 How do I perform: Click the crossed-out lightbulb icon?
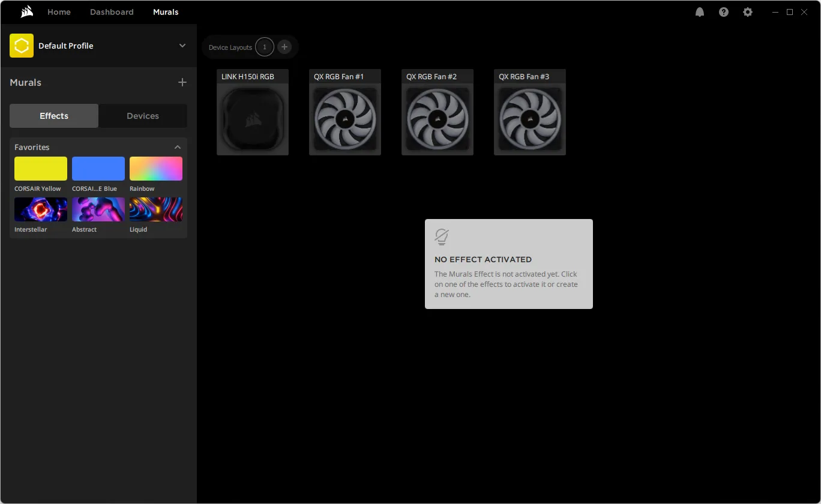point(442,237)
